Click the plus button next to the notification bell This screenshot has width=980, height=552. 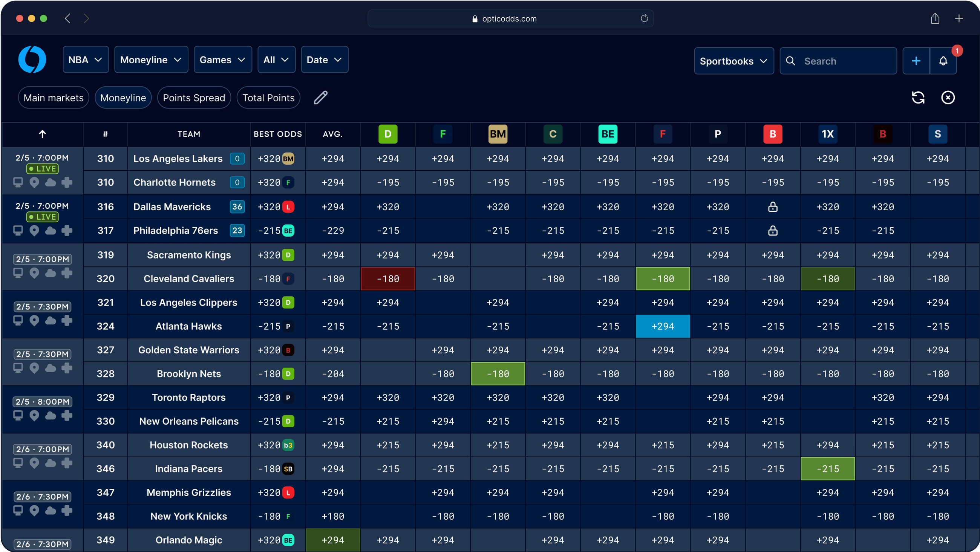[x=916, y=61]
